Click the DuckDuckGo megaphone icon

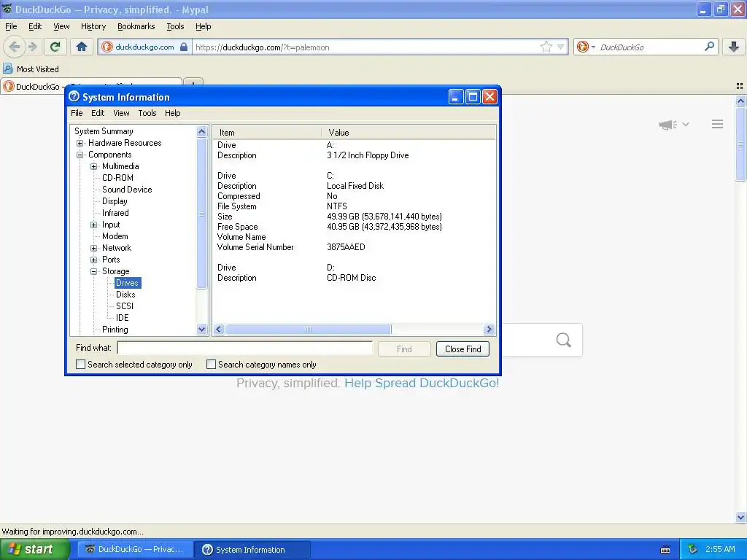click(x=668, y=125)
